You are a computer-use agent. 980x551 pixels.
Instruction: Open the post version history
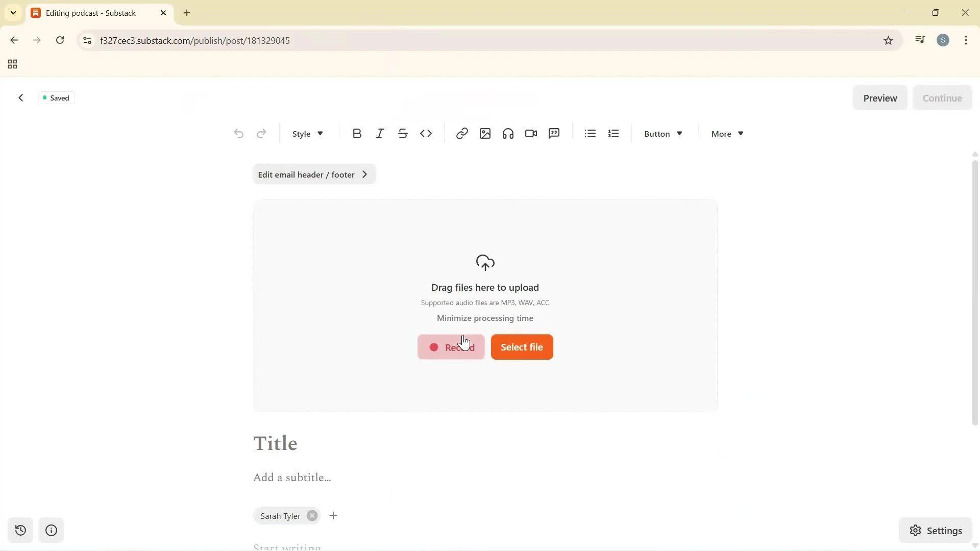click(20, 530)
